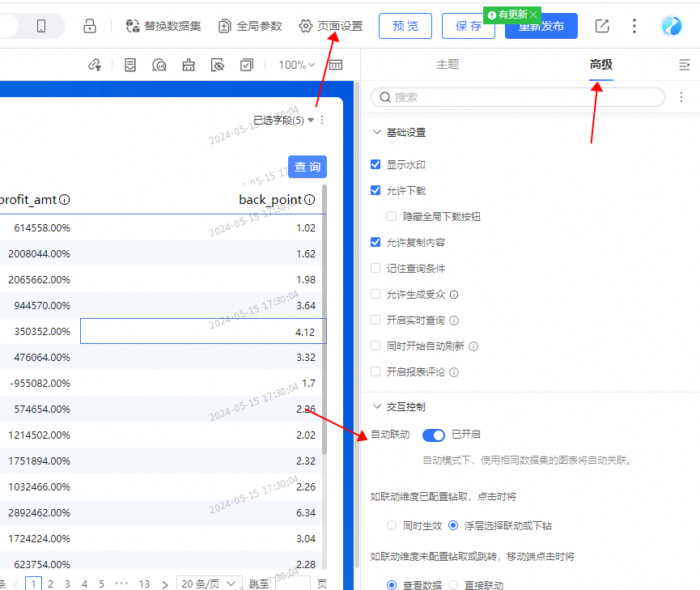Click the open-in-new-window share icon

(x=602, y=26)
